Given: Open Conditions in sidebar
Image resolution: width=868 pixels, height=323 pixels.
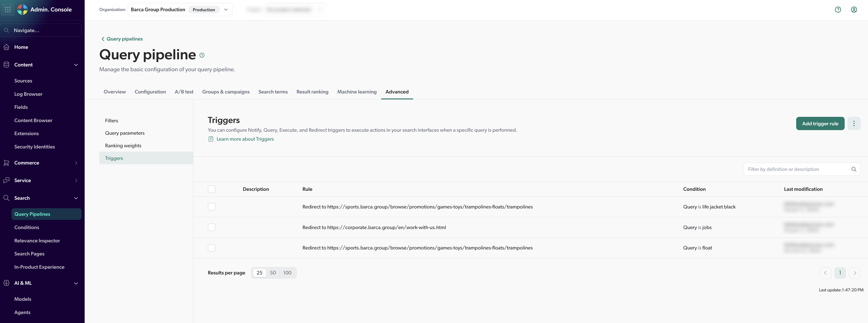Looking at the screenshot, I should 27,227.
